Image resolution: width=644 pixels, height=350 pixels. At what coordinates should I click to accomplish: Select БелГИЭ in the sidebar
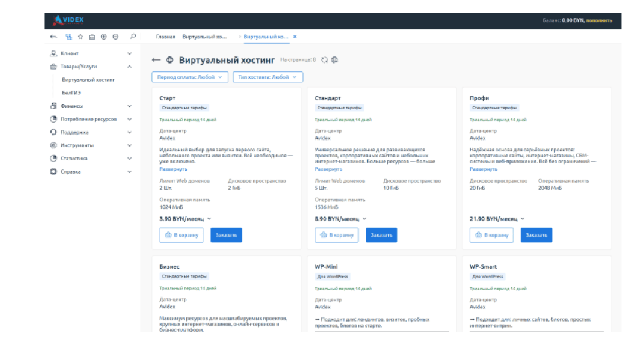click(71, 93)
